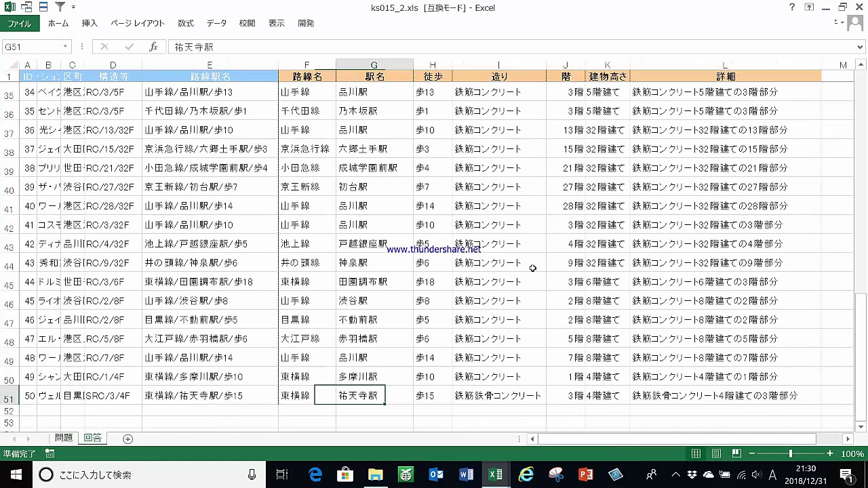Switch to the 問題 sheet tab

(x=64, y=439)
